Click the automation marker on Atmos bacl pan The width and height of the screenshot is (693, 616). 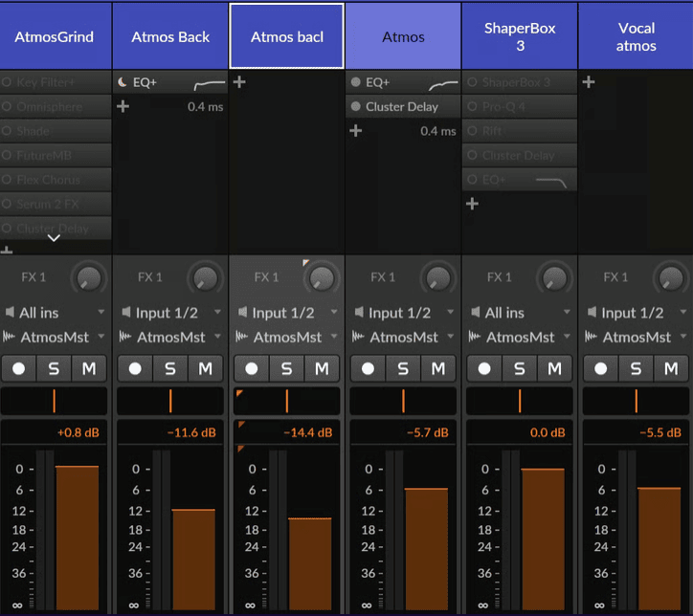pos(239,393)
